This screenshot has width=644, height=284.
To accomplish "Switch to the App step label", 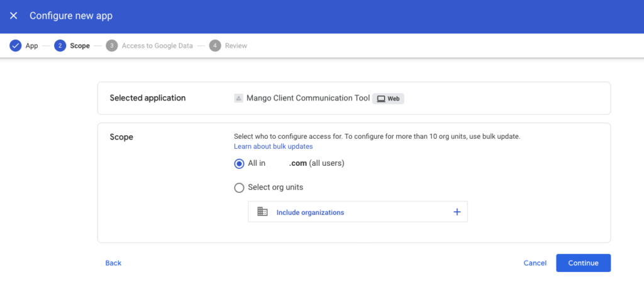I will click(31, 46).
